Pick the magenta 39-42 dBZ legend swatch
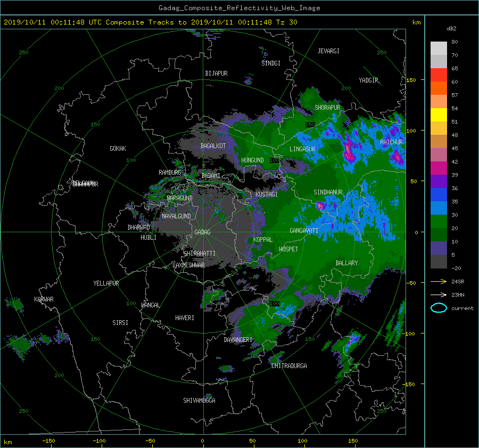The width and height of the screenshot is (479, 448). point(439,168)
